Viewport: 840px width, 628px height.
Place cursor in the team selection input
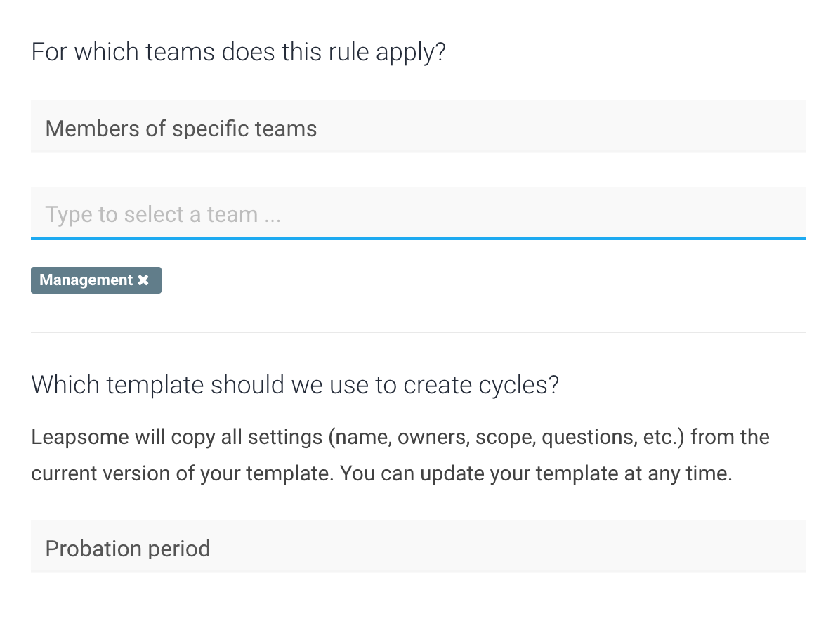click(419, 214)
